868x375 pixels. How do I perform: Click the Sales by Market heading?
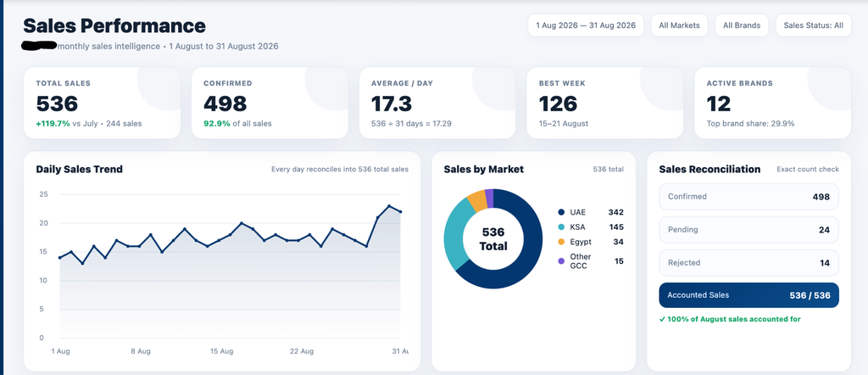(x=484, y=170)
